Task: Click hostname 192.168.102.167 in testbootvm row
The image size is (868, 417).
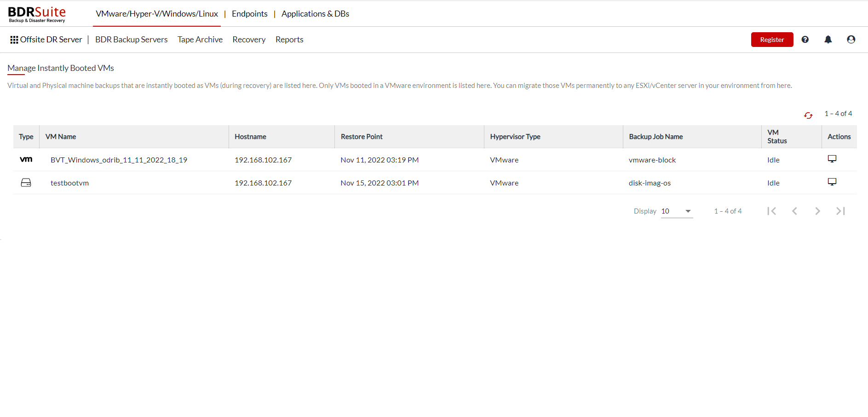Action: (263, 183)
